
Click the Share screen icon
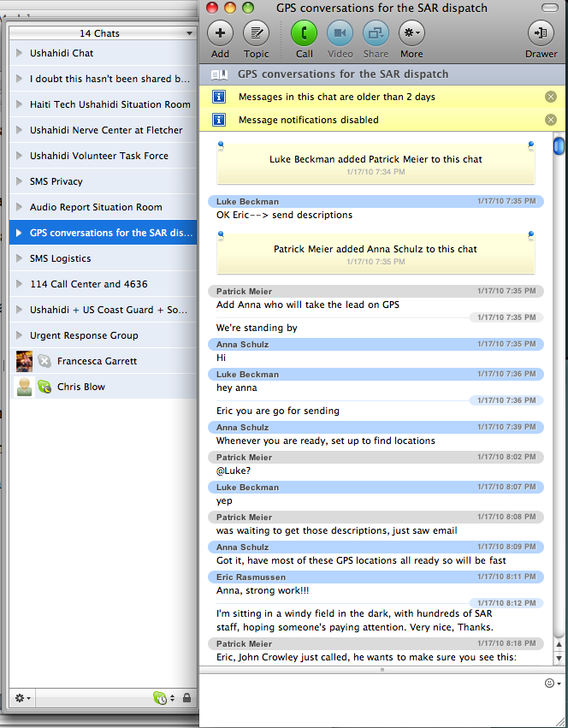tap(376, 33)
